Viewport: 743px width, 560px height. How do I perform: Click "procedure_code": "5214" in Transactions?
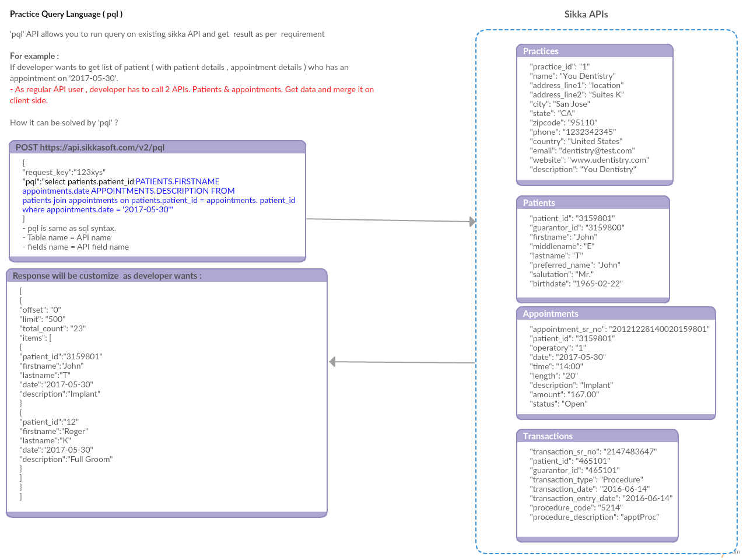pyautogui.click(x=576, y=508)
